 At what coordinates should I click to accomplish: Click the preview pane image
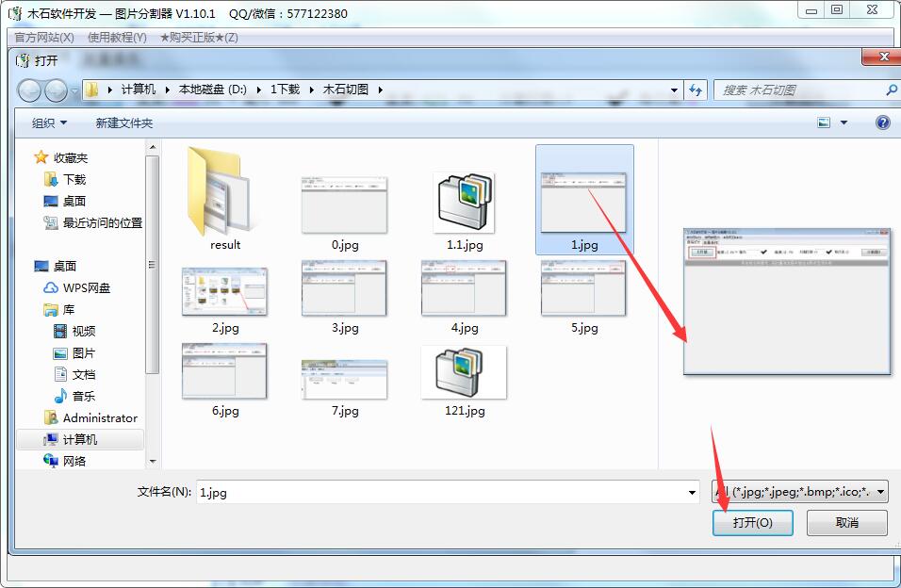click(x=787, y=302)
